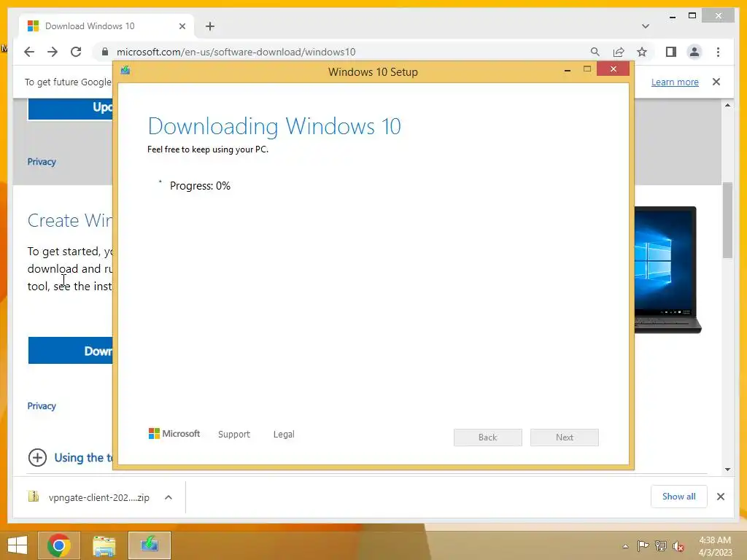The width and height of the screenshot is (747, 560).
Task: Expand the Using the tool section
Action: coord(71,458)
